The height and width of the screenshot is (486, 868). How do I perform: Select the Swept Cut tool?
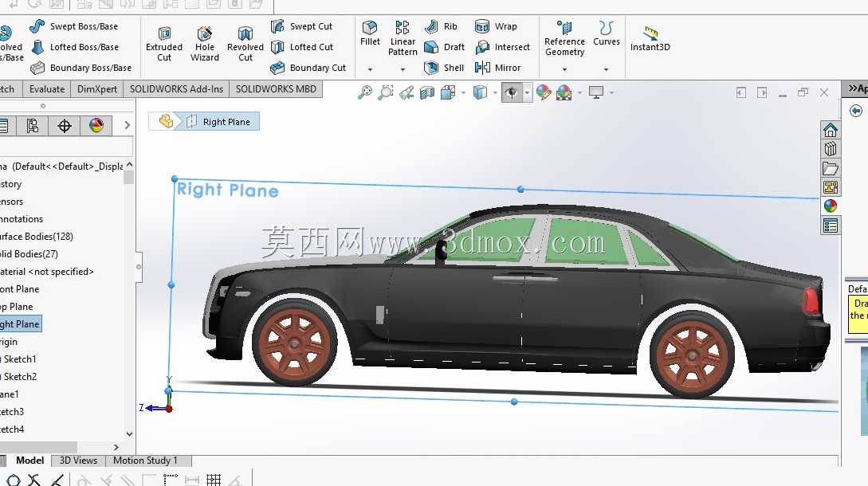[x=302, y=26]
